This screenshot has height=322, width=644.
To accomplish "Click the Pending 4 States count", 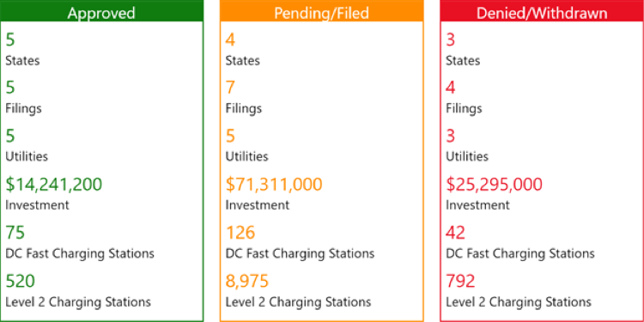I will [230, 40].
